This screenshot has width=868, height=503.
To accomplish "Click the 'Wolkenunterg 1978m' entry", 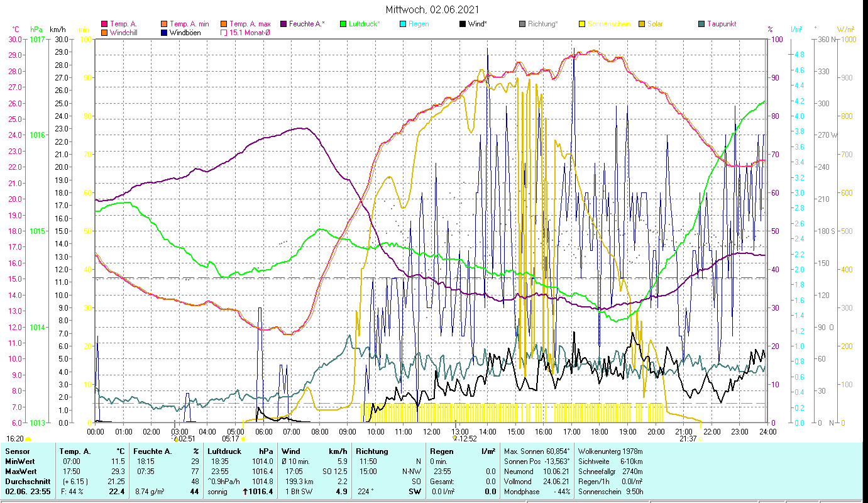I will 610,451.
